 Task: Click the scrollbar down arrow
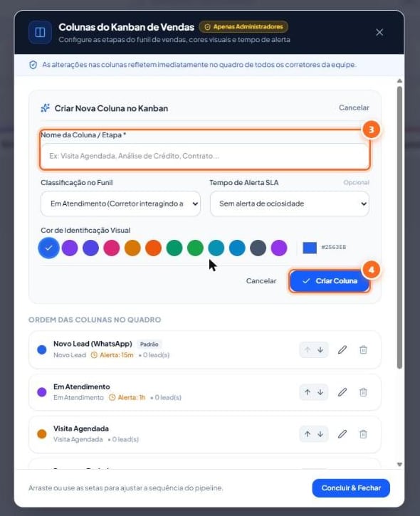pyautogui.click(x=399, y=465)
